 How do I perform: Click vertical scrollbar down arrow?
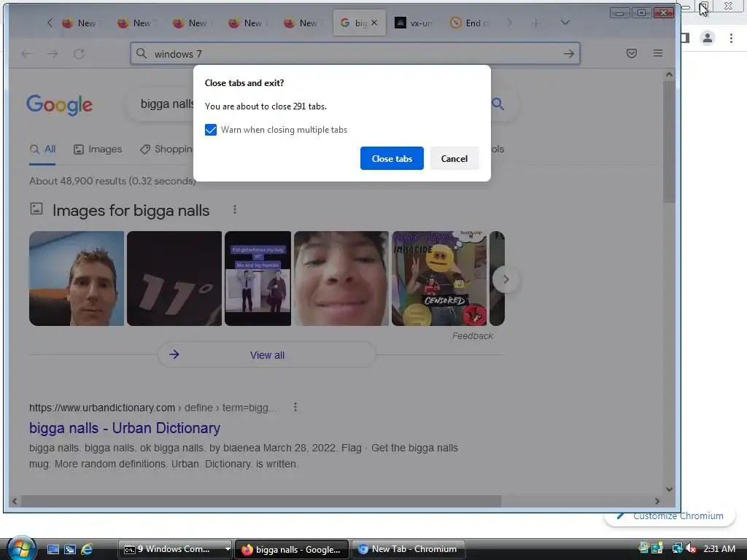(x=670, y=489)
